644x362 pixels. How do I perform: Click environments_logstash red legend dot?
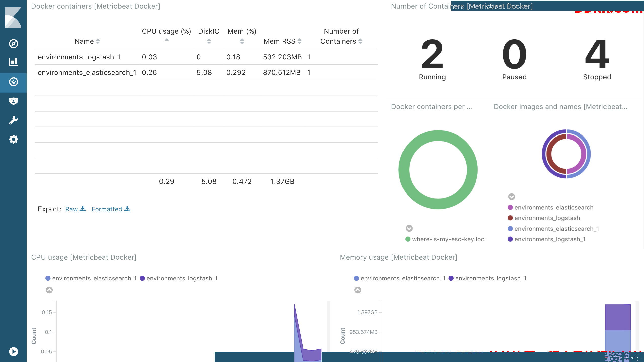[510, 218]
